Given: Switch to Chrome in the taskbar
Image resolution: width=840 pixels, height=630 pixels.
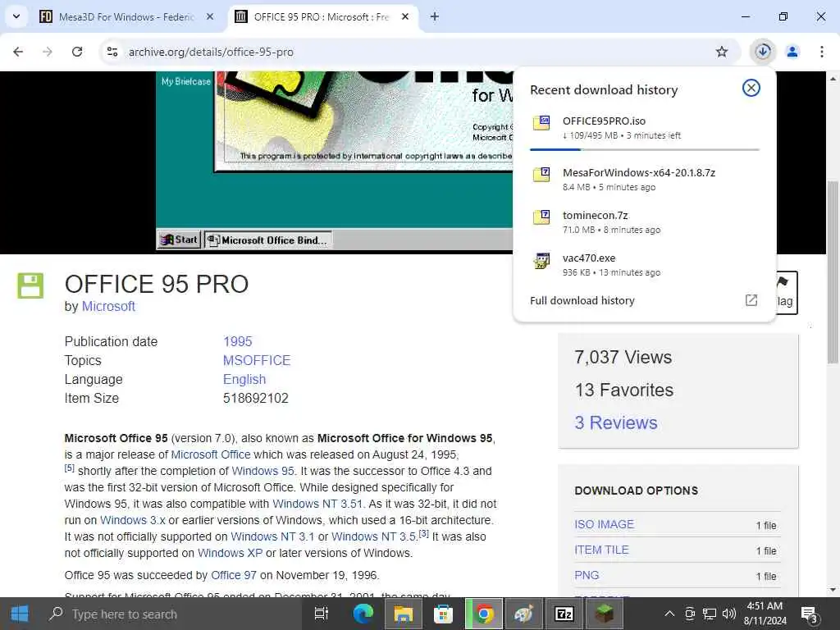Looking at the screenshot, I should [484, 614].
